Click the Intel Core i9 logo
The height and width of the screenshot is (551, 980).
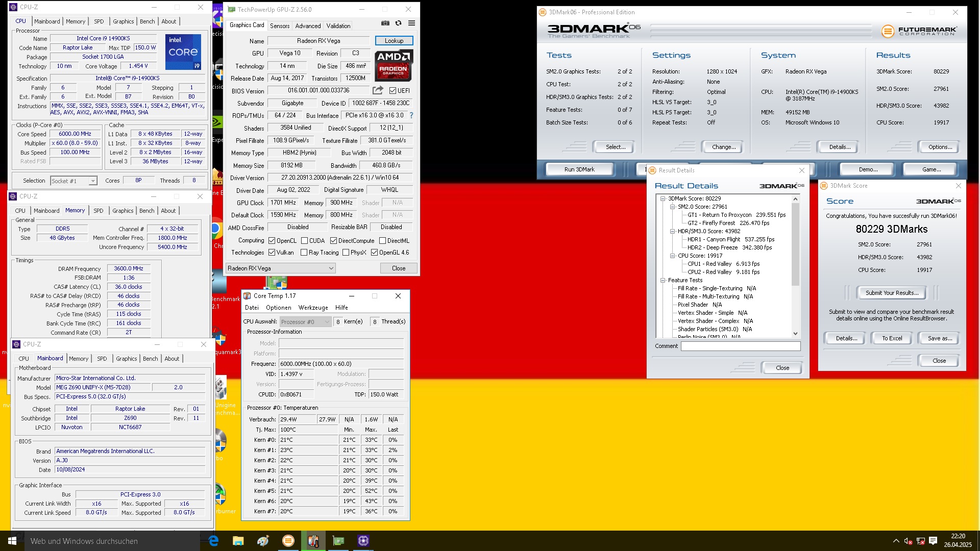(183, 52)
